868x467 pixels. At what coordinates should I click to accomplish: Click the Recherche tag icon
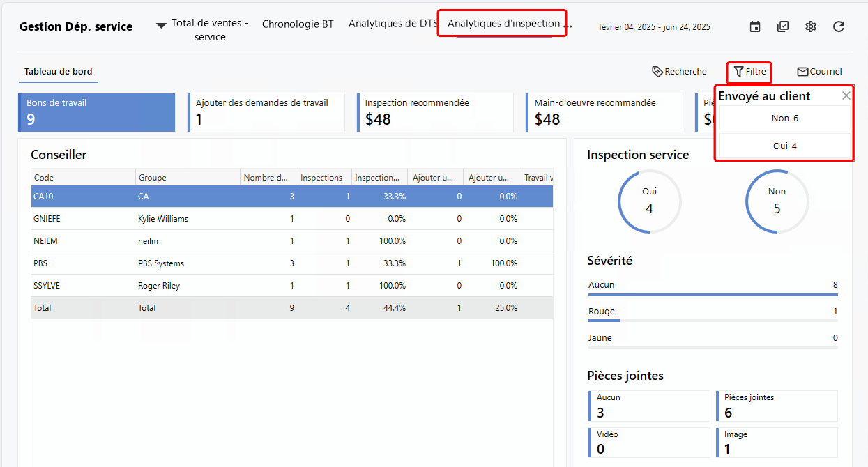click(x=657, y=72)
